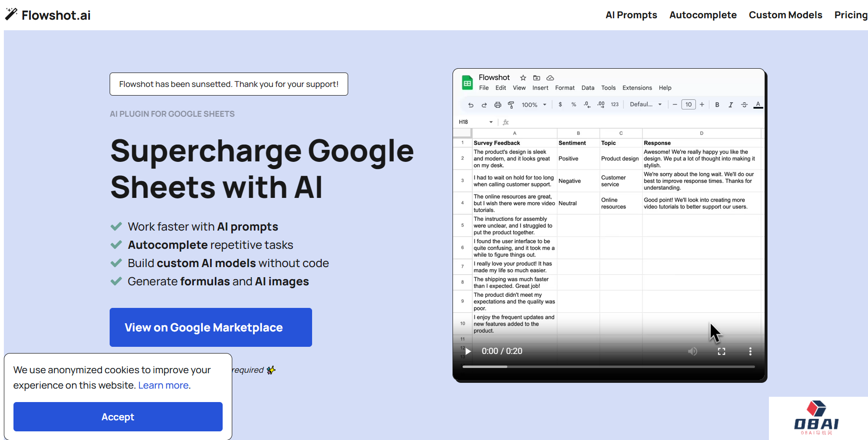Image resolution: width=868 pixels, height=440 pixels.
Task: Toggle strikethrough formatting in Sheets toolbar
Action: (x=744, y=105)
